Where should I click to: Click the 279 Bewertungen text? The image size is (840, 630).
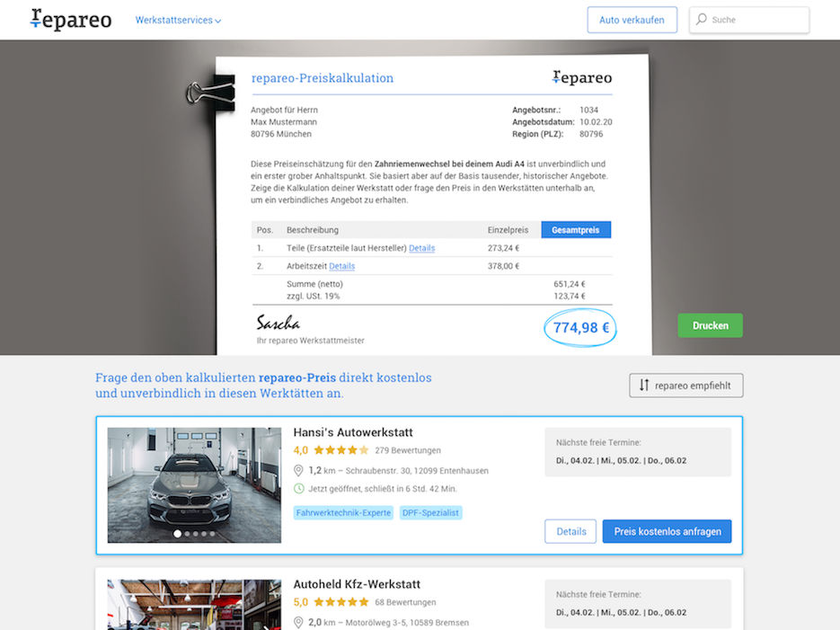click(x=408, y=450)
